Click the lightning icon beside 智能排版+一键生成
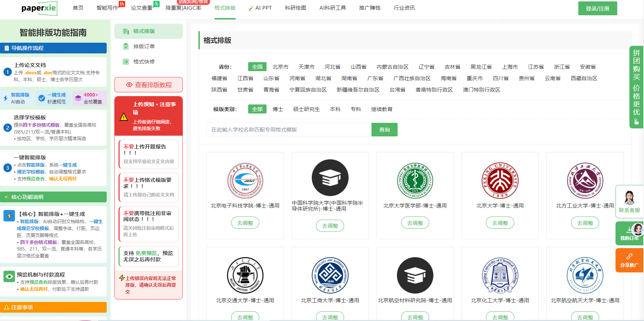This screenshot has width=644, height=321. pos(9,216)
